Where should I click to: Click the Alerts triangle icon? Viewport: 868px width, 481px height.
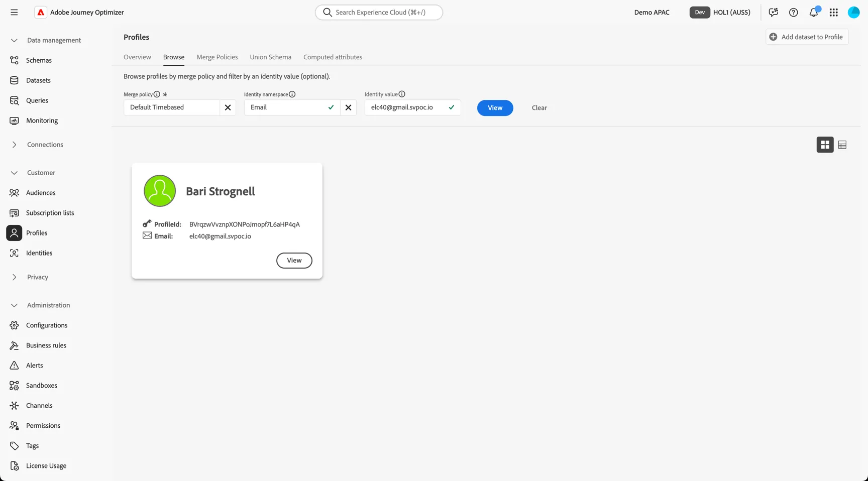pos(14,366)
